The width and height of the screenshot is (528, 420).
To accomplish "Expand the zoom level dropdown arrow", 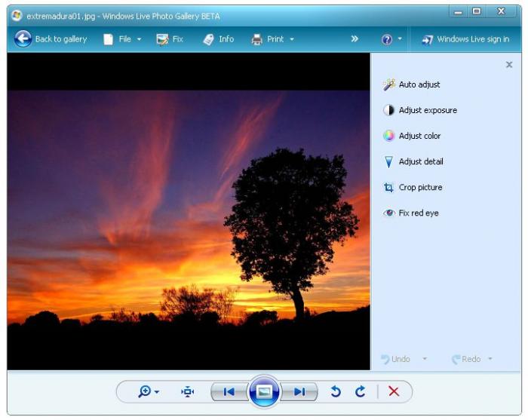I will (x=157, y=392).
